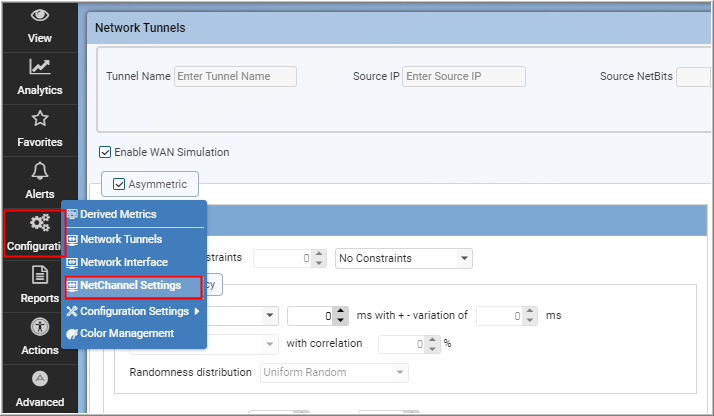Viewport: 714px width, 416px height.
Task: Open the Advanced sidebar icon
Action: click(x=40, y=379)
